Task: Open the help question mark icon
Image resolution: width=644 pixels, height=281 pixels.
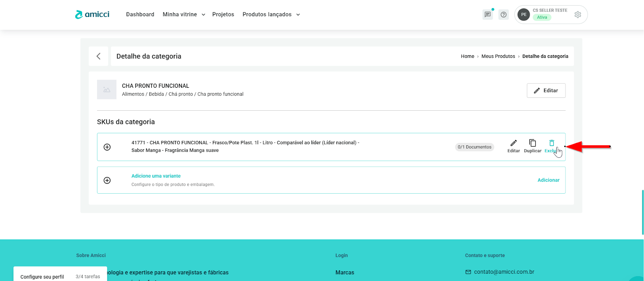Action: pyautogui.click(x=504, y=14)
